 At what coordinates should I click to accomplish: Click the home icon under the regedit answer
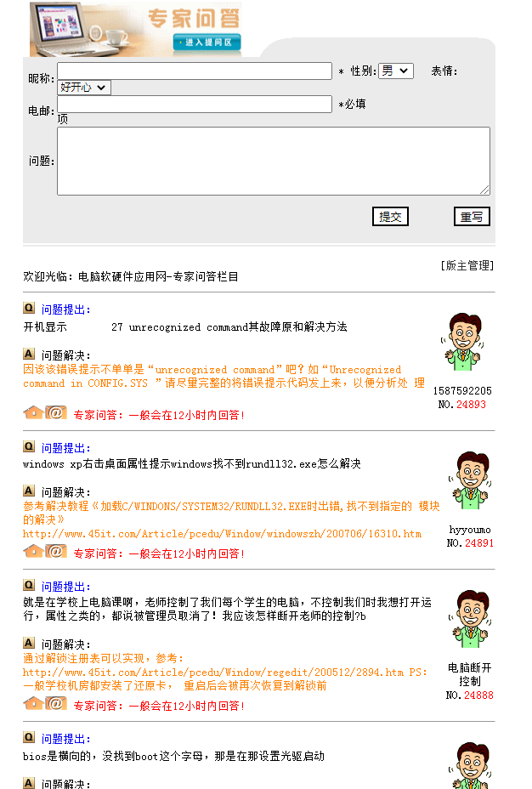tap(33, 703)
